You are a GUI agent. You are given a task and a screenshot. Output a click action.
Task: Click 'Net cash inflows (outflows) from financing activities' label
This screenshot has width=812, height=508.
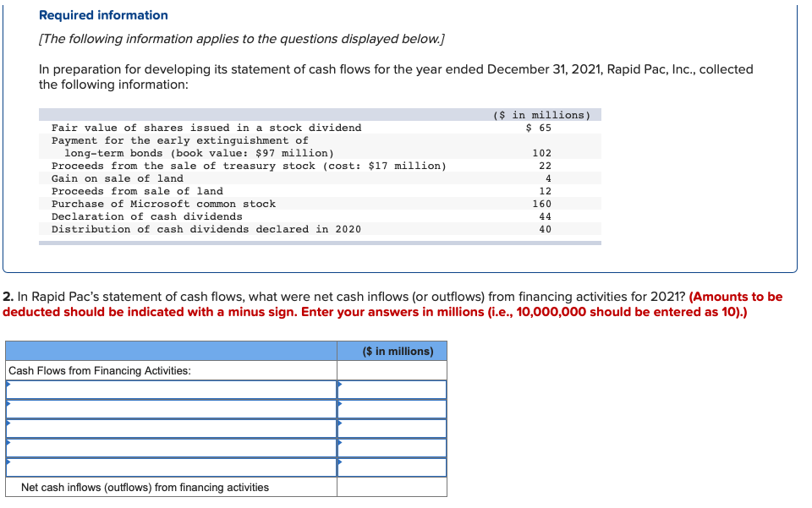click(x=145, y=488)
